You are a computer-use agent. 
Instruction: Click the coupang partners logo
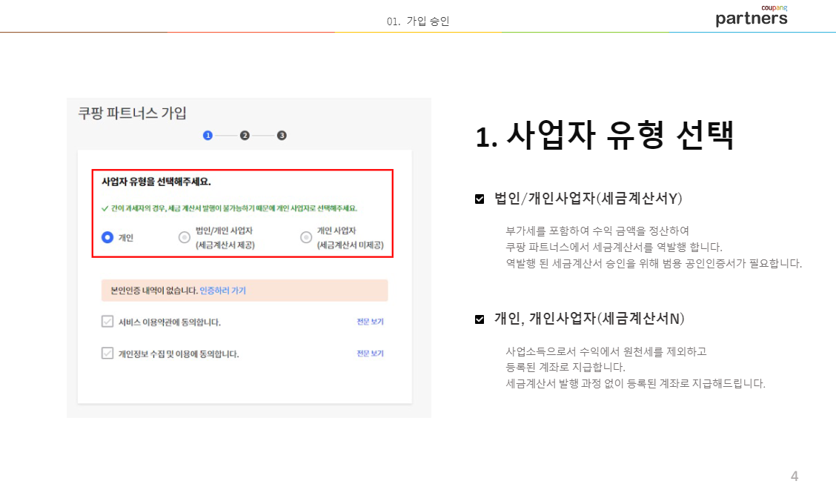pyautogui.click(x=751, y=17)
